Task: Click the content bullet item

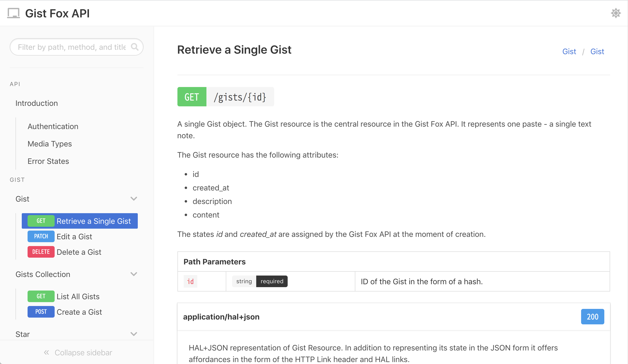Action: [x=206, y=215]
